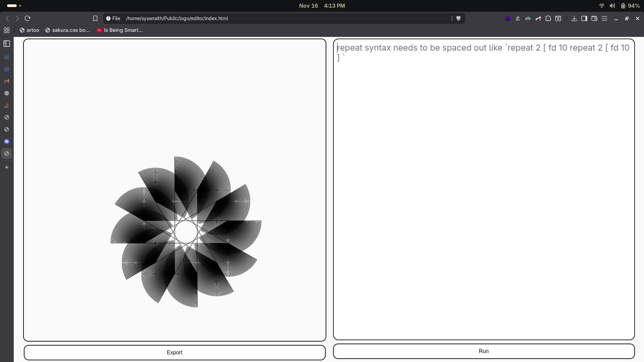Open the downloads icon in toolbar

(x=574, y=18)
